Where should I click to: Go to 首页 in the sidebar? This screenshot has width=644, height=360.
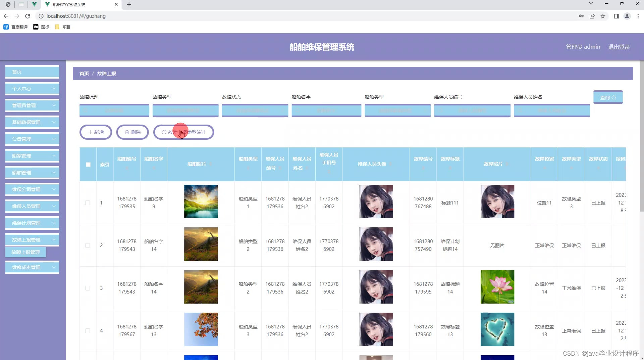pyautogui.click(x=32, y=72)
